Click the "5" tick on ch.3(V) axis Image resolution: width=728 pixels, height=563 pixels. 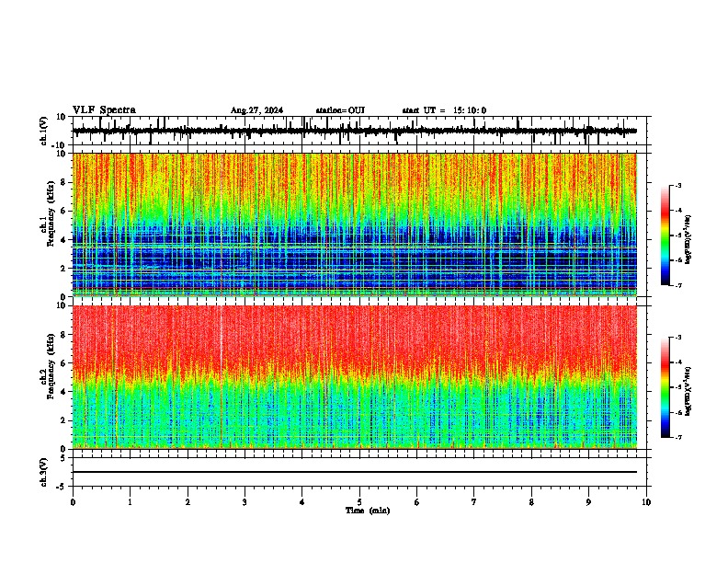64,458
